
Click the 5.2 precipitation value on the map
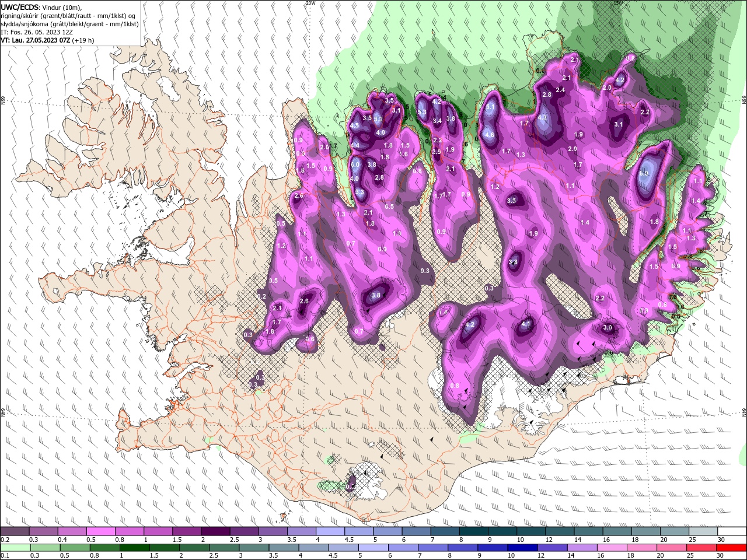(x=378, y=119)
